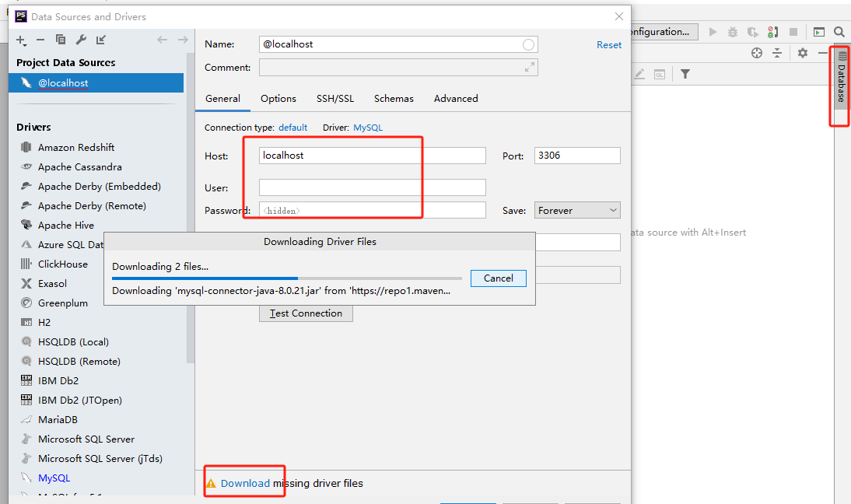Close the Data Sources and Drivers dialog

(x=618, y=17)
